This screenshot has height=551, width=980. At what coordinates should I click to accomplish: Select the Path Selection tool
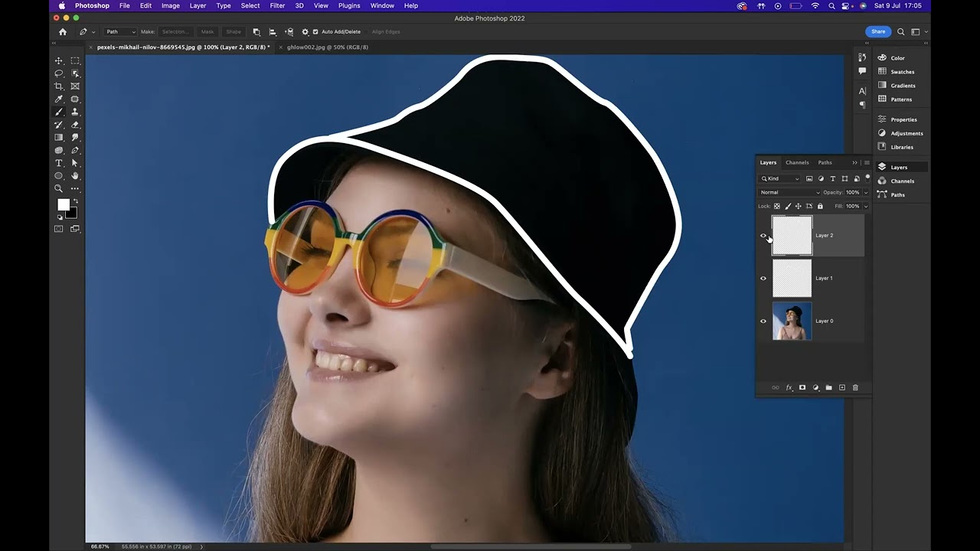75,163
